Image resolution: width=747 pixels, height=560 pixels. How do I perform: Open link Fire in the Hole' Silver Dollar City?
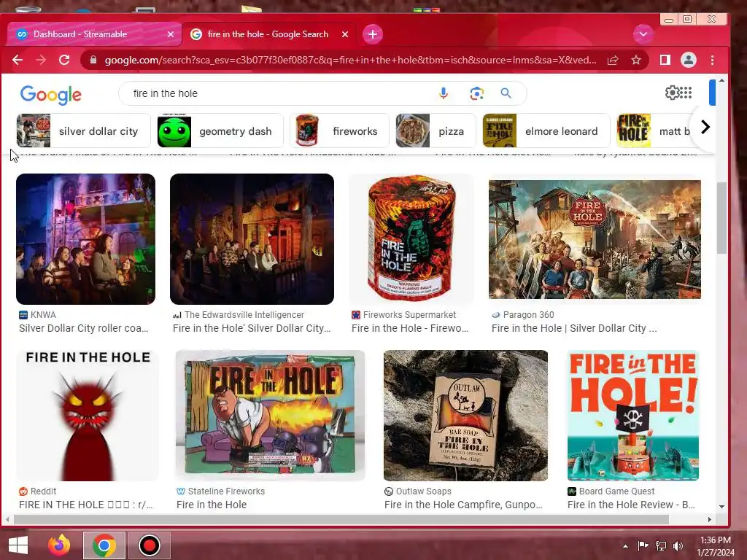(252, 328)
